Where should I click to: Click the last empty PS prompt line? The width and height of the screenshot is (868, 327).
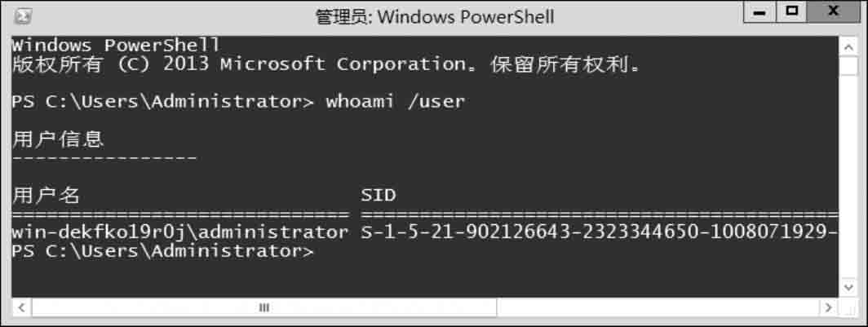162,251
